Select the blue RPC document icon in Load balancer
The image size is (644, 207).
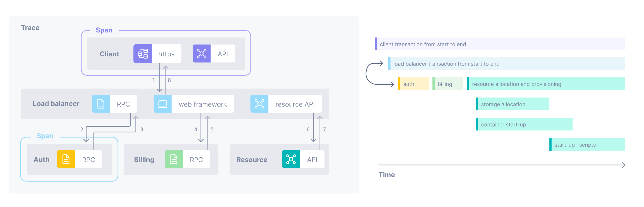pos(101,104)
